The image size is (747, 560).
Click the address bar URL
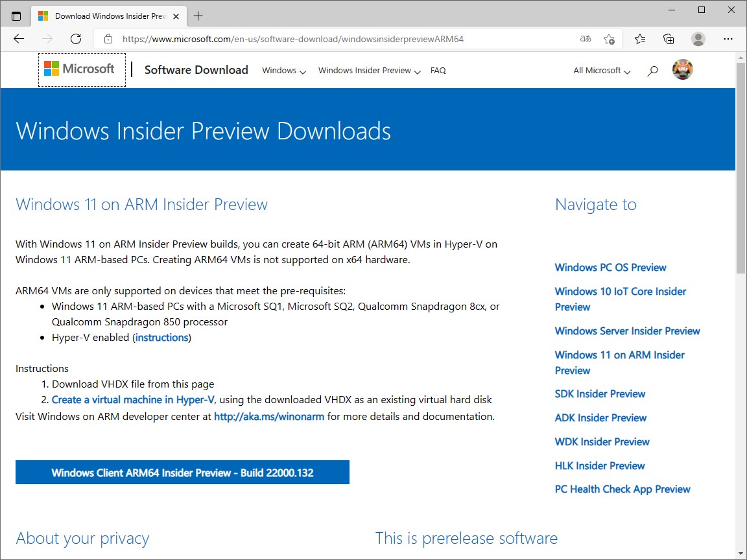click(x=293, y=39)
